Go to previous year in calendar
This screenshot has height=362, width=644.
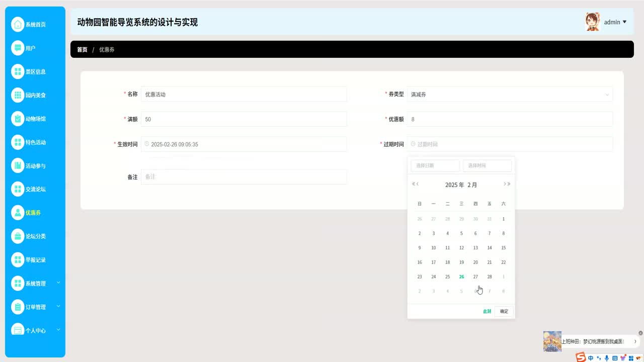tap(414, 184)
